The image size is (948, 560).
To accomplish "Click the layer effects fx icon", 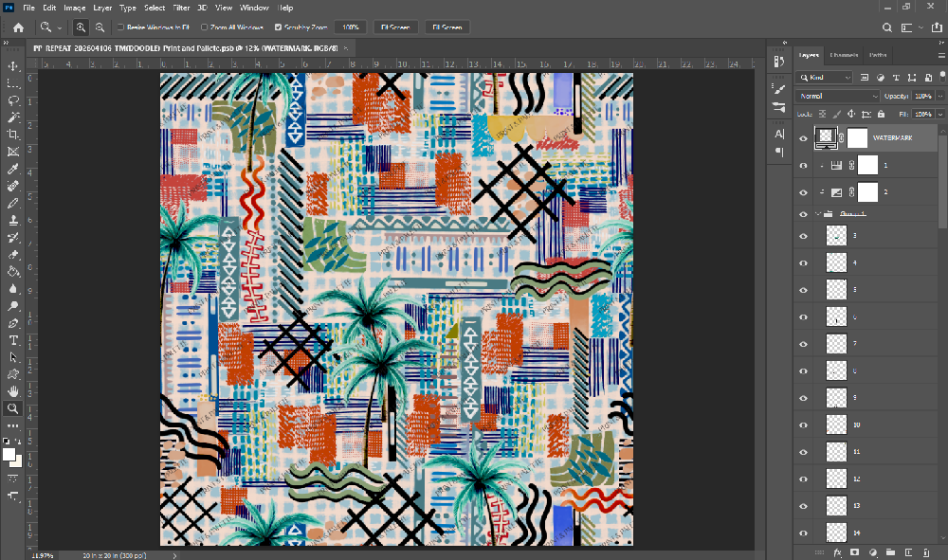I will [837, 552].
